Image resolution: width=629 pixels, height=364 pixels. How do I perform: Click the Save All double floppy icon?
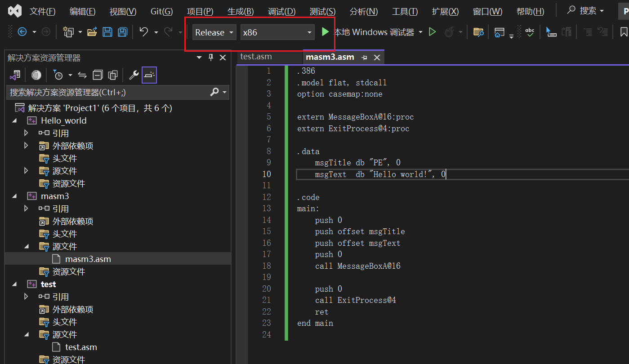122,32
